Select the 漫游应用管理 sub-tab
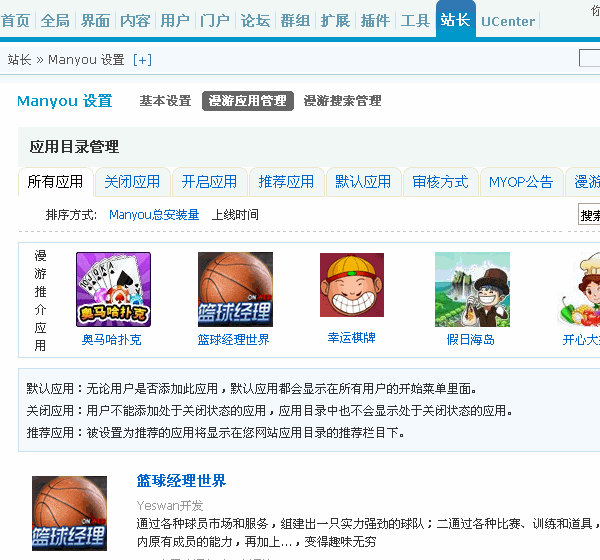This screenshot has width=600, height=560. [x=248, y=101]
